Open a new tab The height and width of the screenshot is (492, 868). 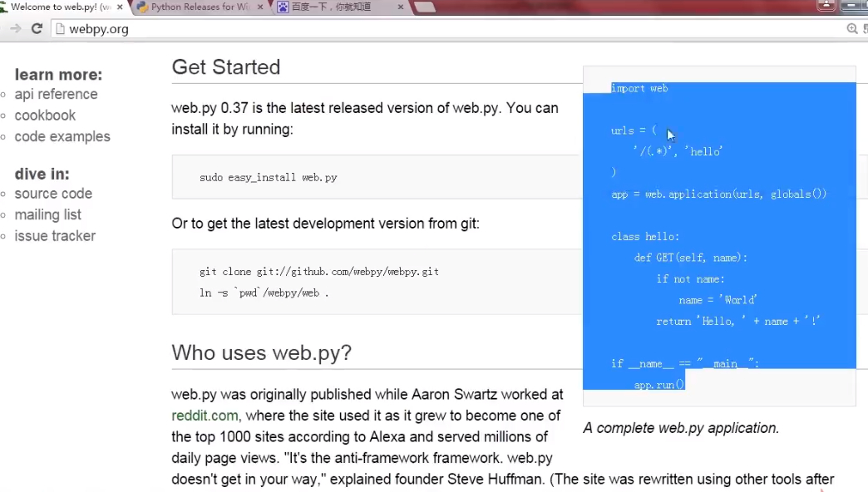tap(425, 7)
